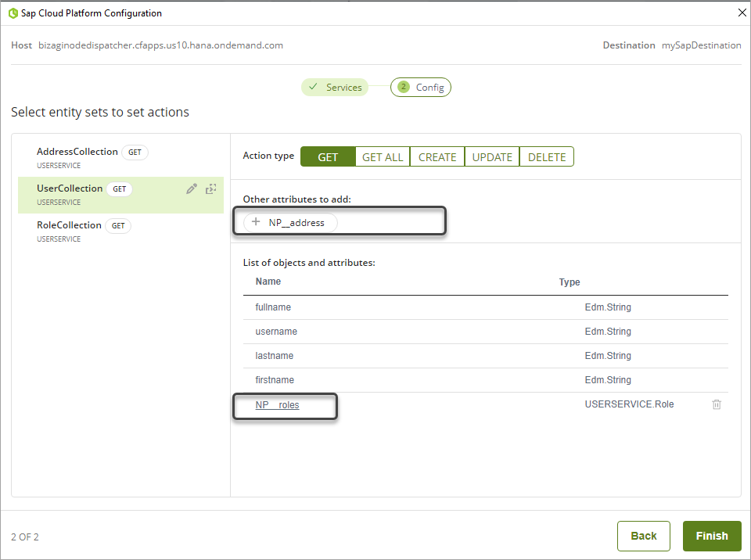This screenshot has width=751, height=560.
Task: Click the lastname attribute name
Action: tap(275, 355)
